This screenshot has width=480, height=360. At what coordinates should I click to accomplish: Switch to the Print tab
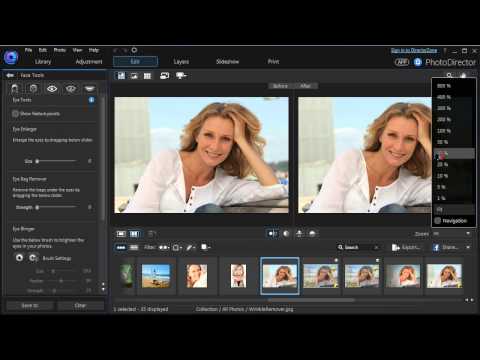[273, 62]
